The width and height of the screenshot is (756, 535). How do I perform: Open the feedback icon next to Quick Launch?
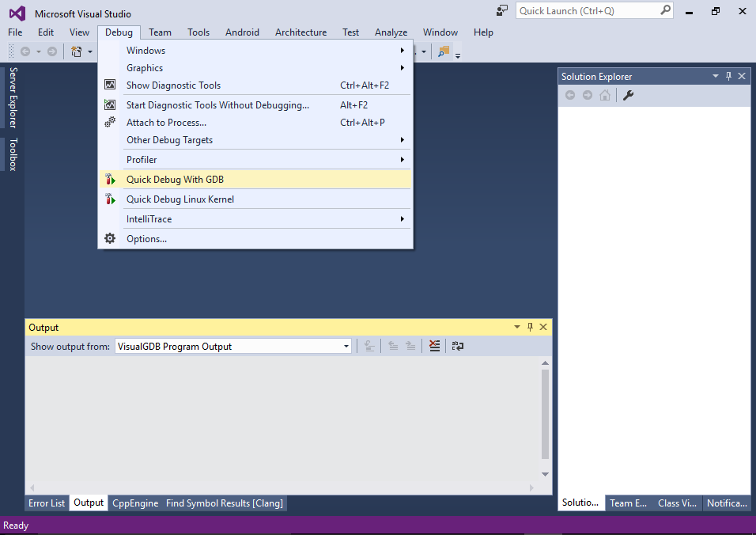[x=502, y=10]
